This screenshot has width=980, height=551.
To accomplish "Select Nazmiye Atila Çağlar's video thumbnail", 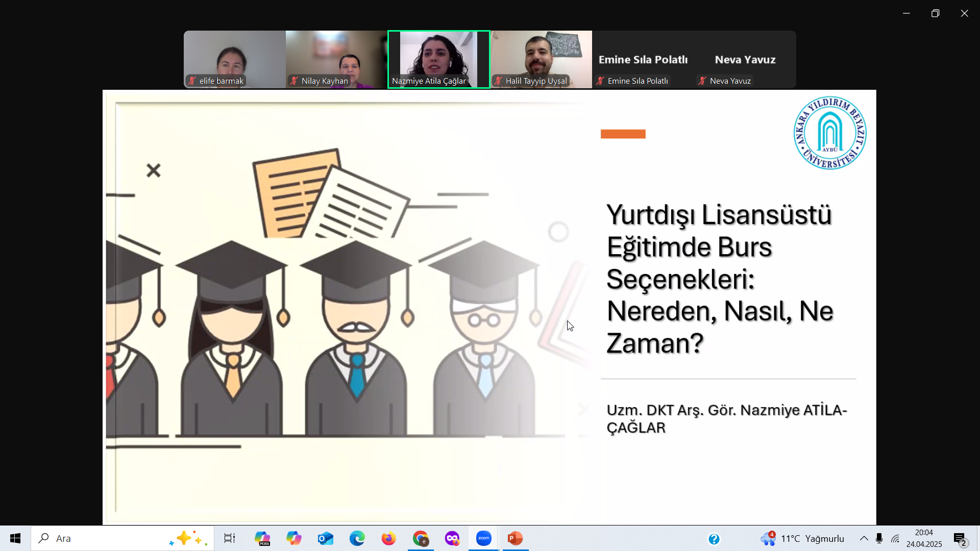I will click(438, 59).
